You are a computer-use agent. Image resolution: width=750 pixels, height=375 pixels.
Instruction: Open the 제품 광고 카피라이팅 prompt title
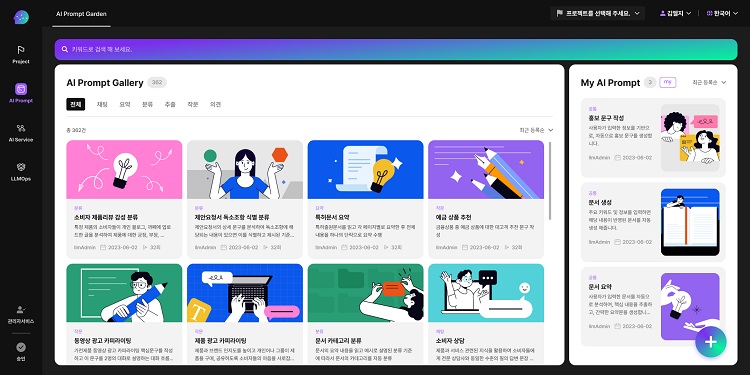coord(221,341)
